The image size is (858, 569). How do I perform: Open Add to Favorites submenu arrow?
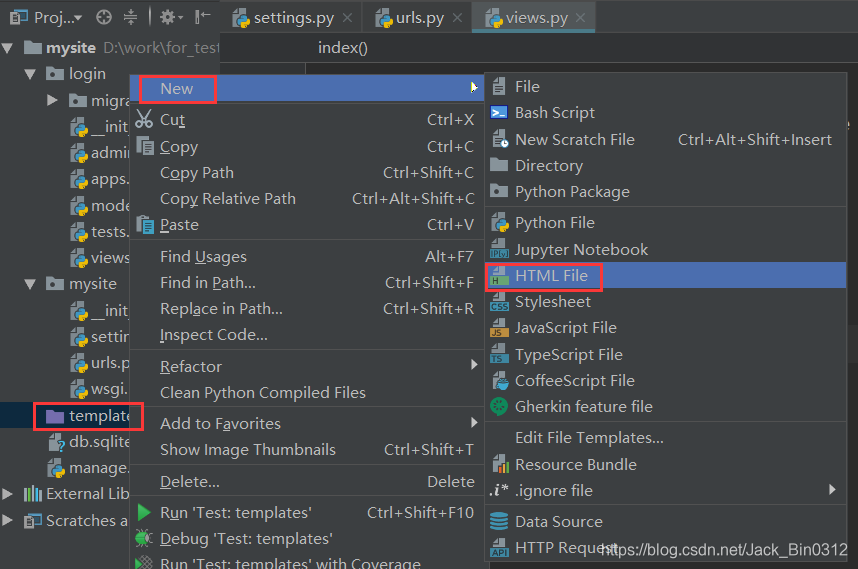point(474,422)
